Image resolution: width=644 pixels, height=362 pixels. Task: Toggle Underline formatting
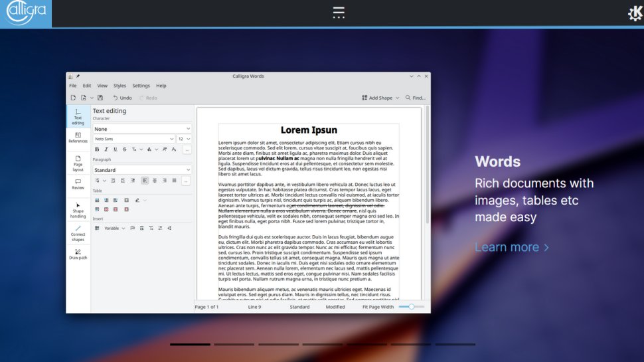116,149
